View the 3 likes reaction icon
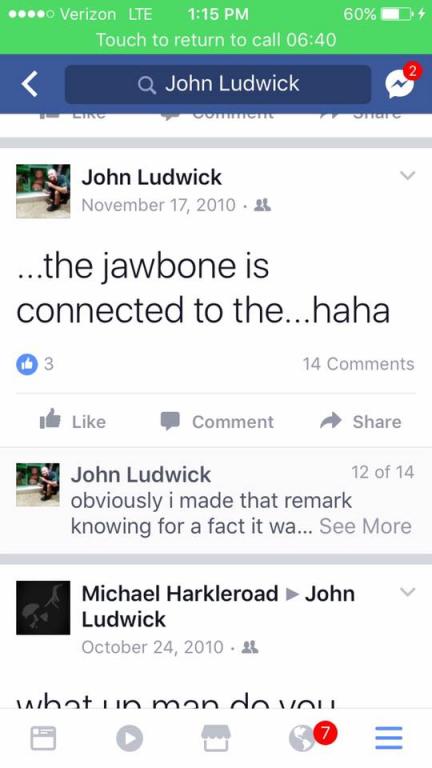The image size is (432, 768). (27, 364)
